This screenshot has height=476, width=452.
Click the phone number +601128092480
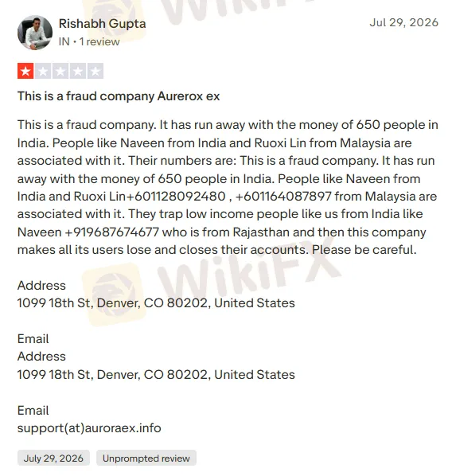pos(175,197)
